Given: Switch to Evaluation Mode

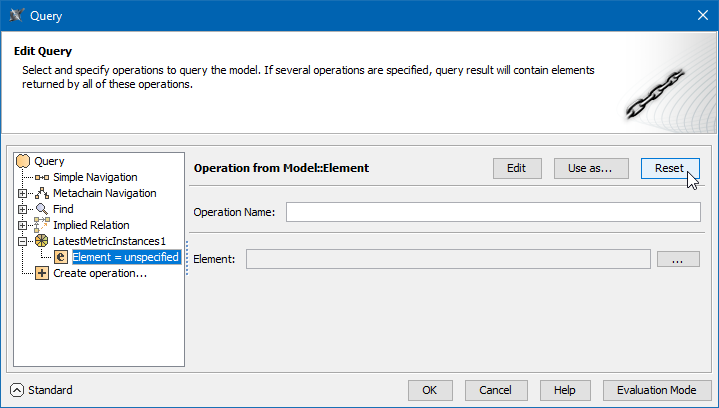Looking at the screenshot, I should point(656,390).
